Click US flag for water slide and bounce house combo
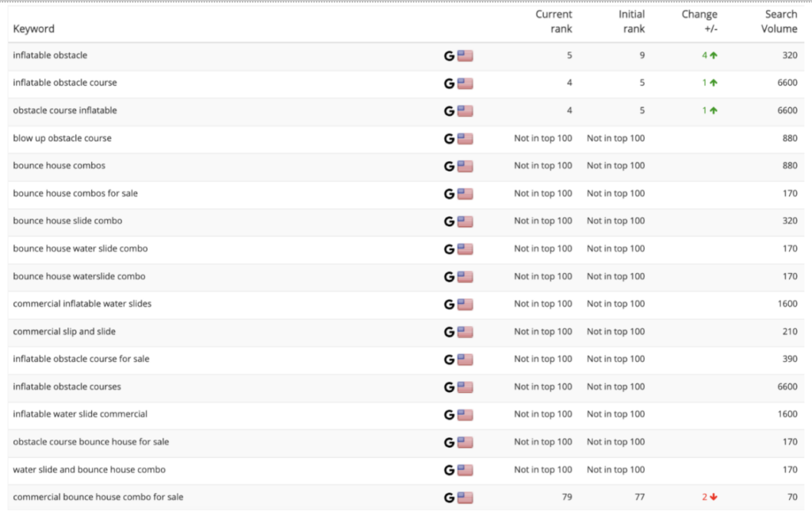812x523 pixels. pyautogui.click(x=465, y=470)
